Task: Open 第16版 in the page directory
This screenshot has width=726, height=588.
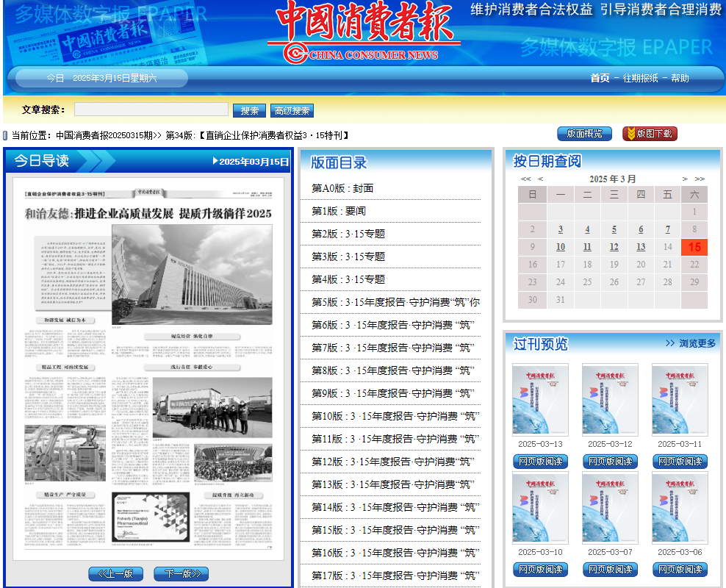Action: click(x=396, y=553)
